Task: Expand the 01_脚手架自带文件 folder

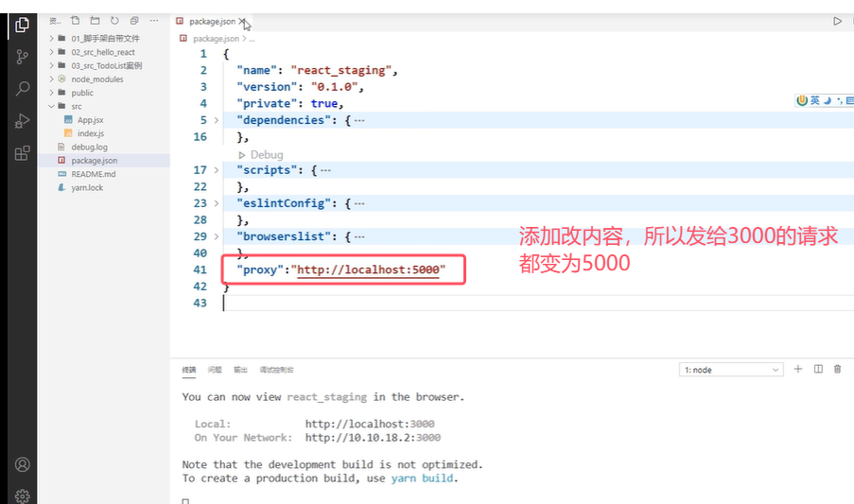Action: tap(51, 38)
